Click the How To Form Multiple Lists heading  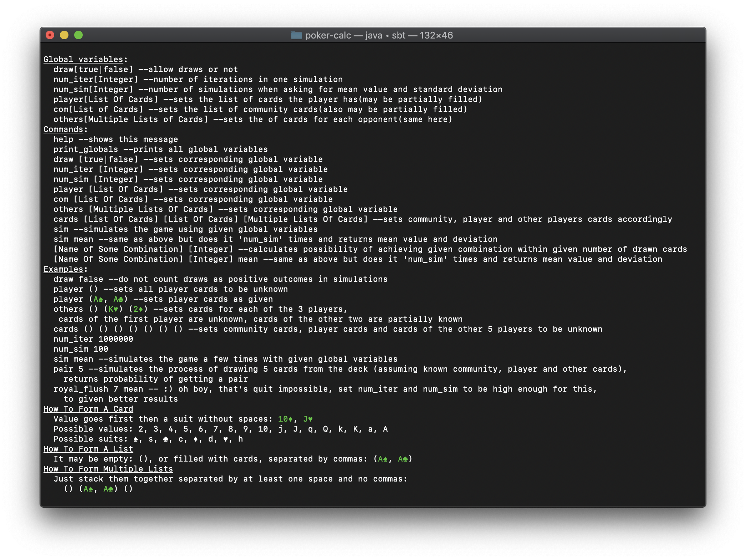coord(108,469)
